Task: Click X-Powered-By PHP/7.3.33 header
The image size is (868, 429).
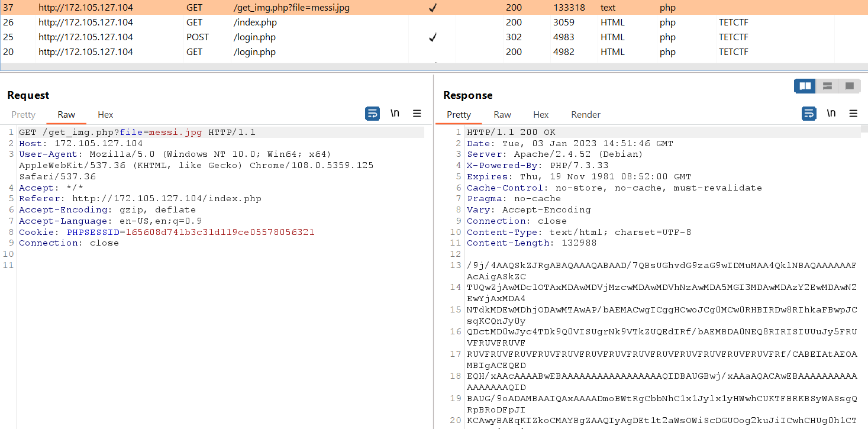Action: pos(537,166)
